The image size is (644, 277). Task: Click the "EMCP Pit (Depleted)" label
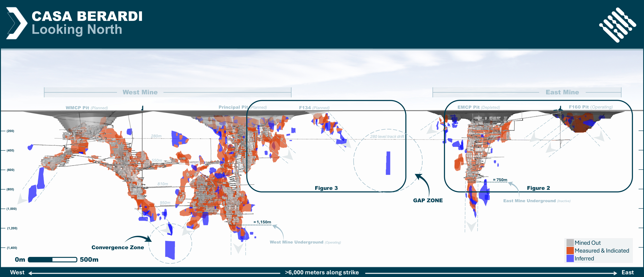(479, 107)
